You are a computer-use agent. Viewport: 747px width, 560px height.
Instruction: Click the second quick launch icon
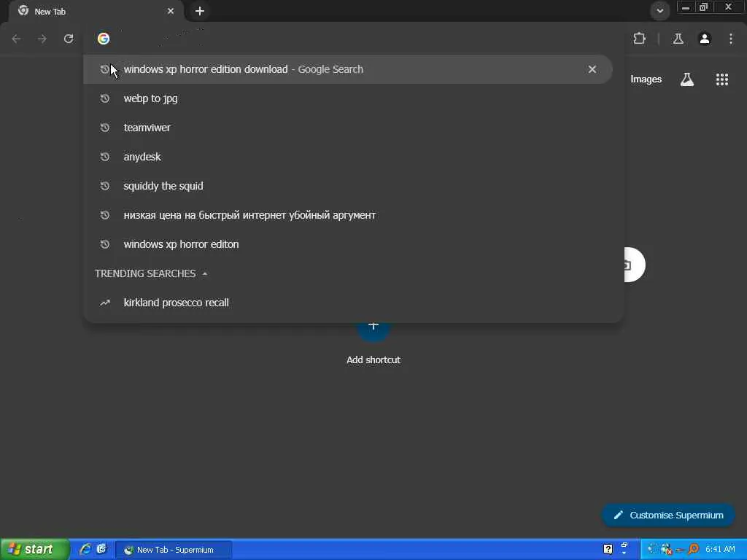click(x=101, y=550)
